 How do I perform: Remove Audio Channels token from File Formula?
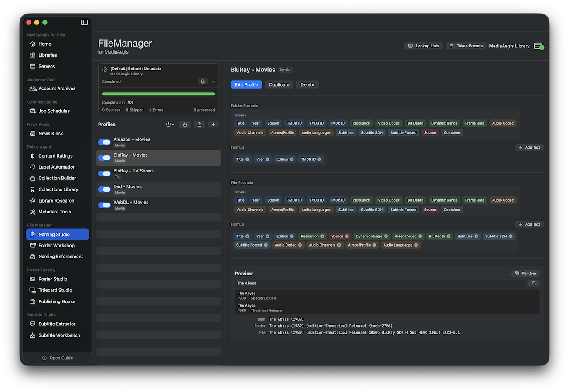339,245
